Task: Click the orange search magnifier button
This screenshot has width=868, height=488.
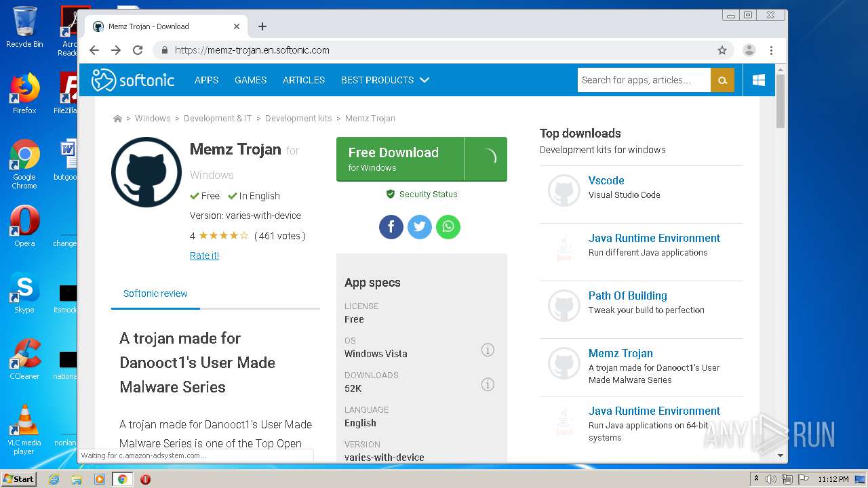Action: pos(722,80)
